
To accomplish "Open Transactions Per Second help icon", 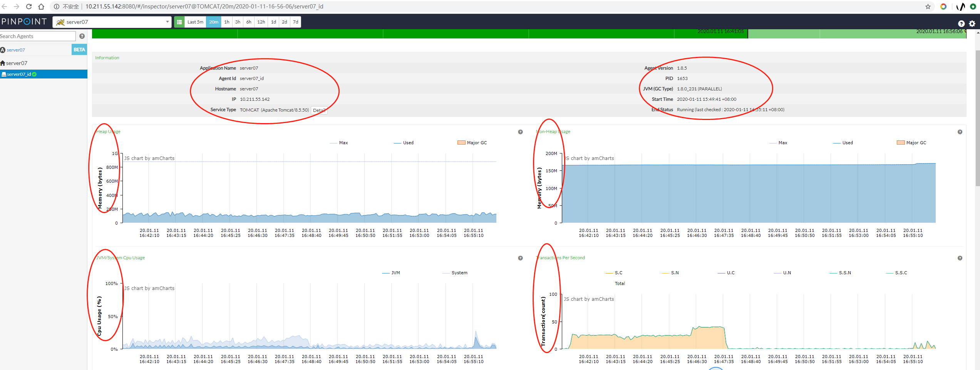I will pos(960,258).
